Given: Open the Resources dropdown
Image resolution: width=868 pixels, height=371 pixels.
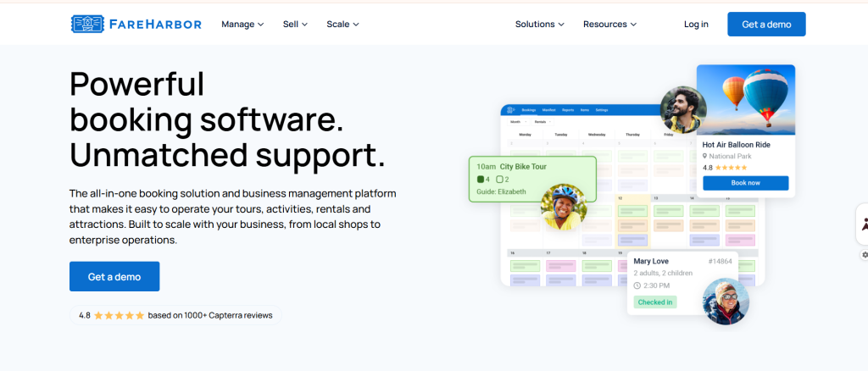Looking at the screenshot, I should (610, 25).
